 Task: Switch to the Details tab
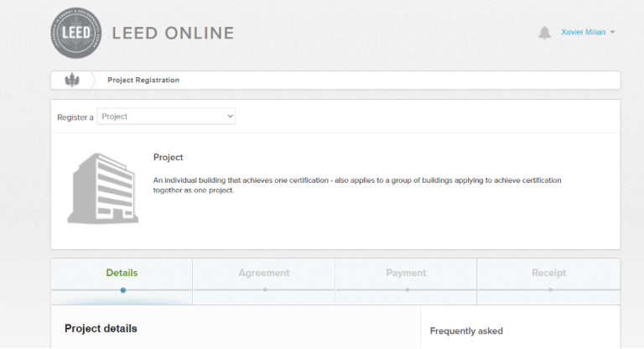pyautogui.click(x=122, y=273)
